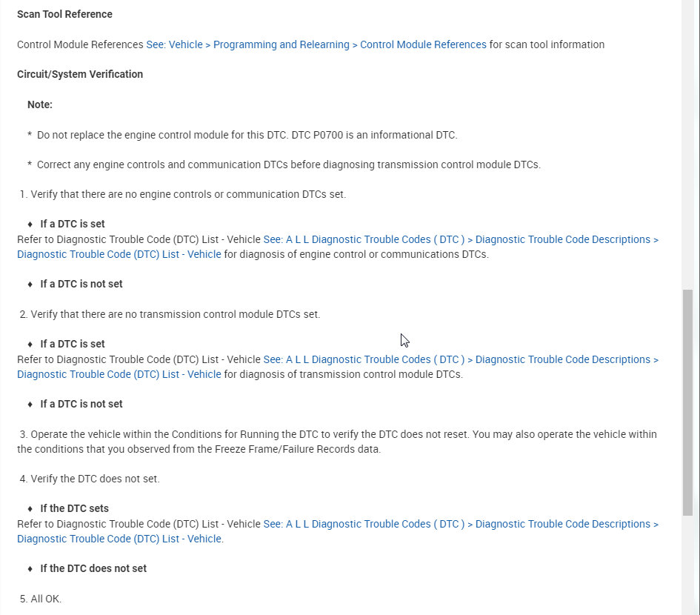
Task: Click the scrollbar track above the thumb
Action: pos(687,148)
